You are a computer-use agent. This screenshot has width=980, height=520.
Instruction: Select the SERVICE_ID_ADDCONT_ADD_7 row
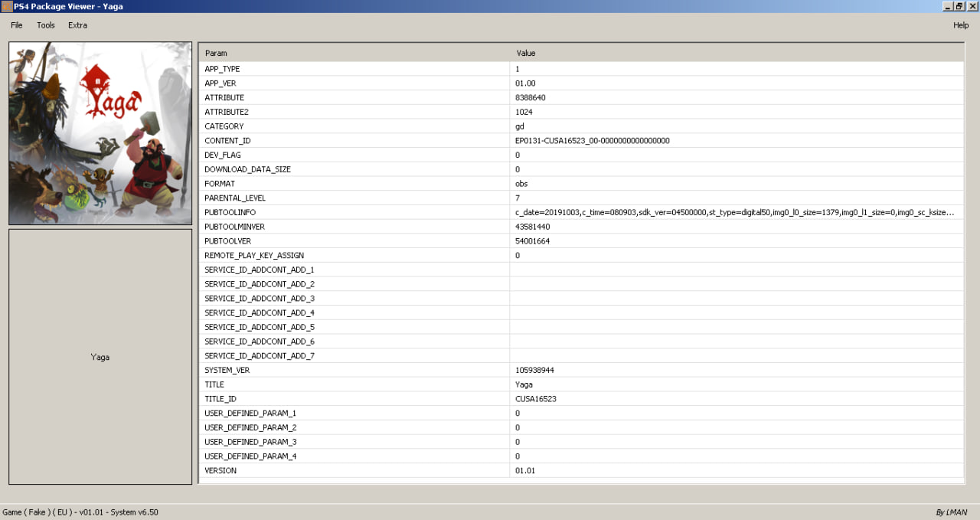(582, 356)
